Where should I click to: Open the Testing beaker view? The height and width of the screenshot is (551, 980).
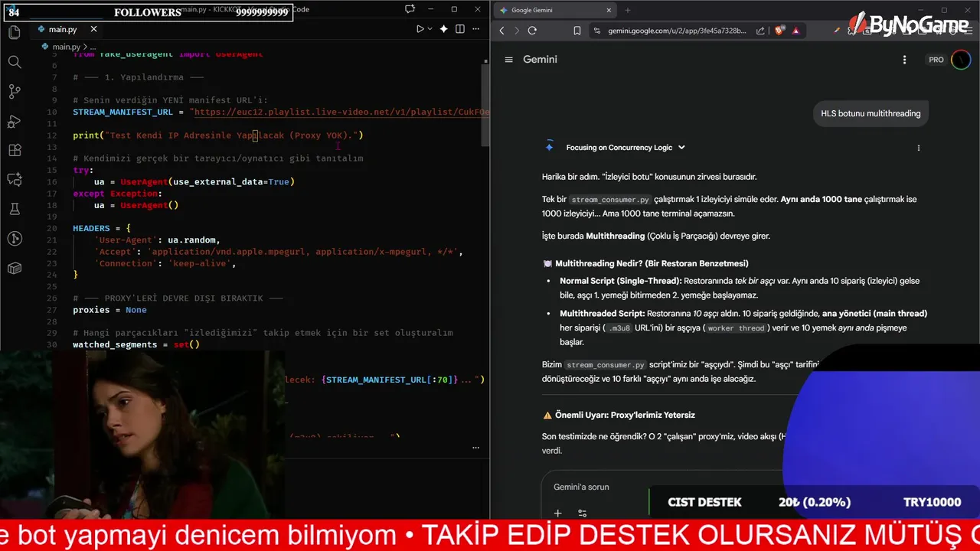pyautogui.click(x=15, y=209)
